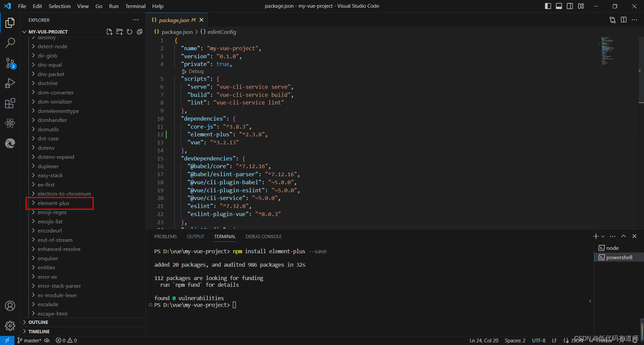Close the terminal panel
Image resolution: width=644 pixels, height=345 pixels.
pyautogui.click(x=634, y=236)
